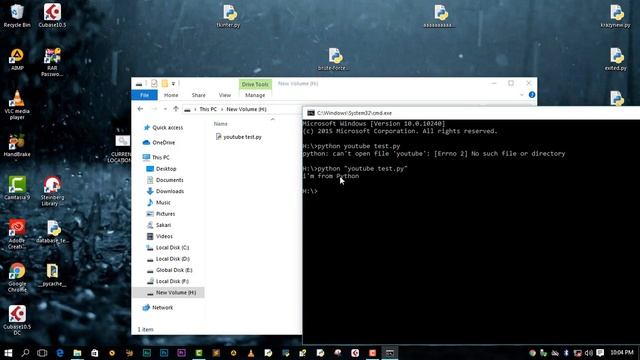Open the Cubase10.5 desktop shortcut
The height and width of the screenshot is (360, 640).
pyautogui.click(x=52, y=16)
